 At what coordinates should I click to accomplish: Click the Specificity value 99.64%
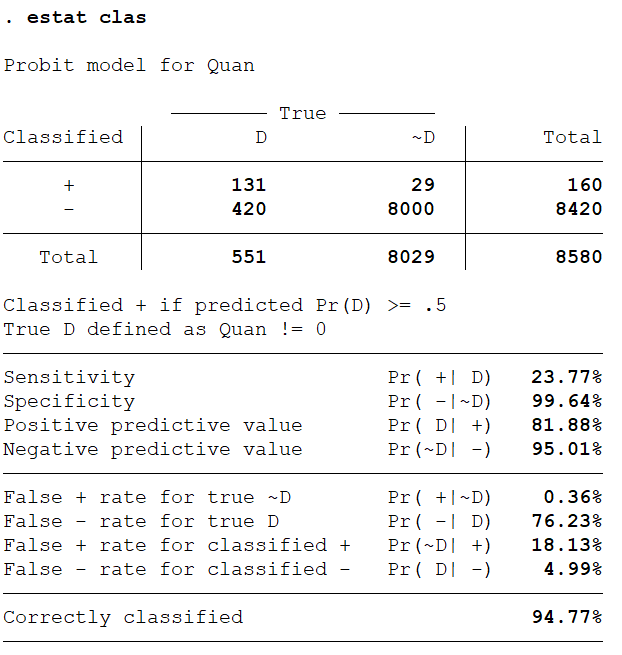566,402
